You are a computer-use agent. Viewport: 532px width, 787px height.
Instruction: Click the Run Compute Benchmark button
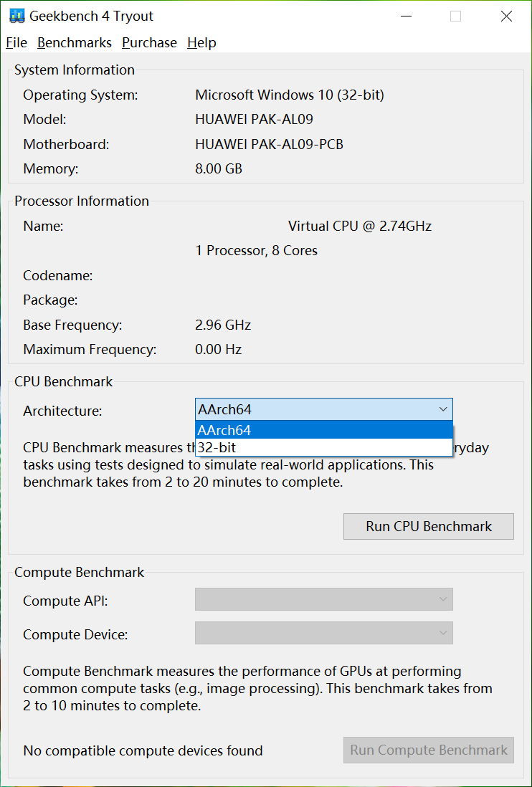point(429,750)
